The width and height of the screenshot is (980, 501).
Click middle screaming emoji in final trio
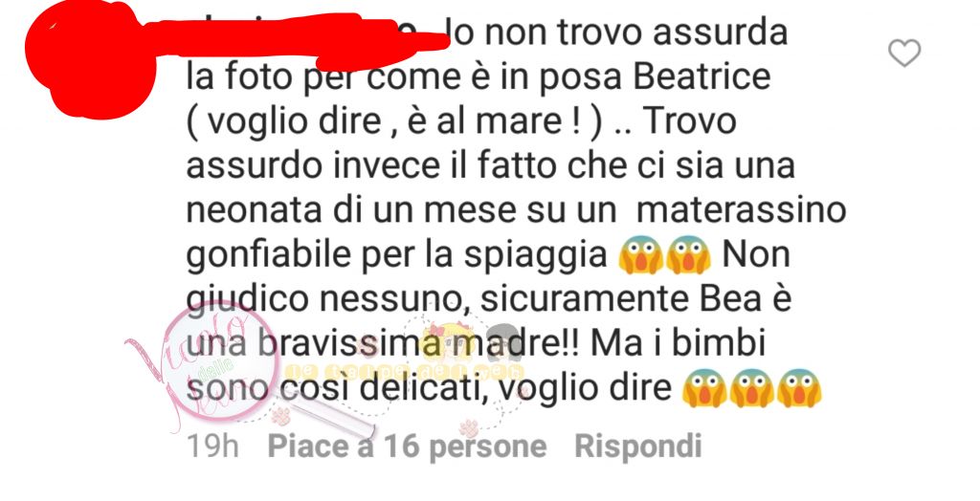752,388
